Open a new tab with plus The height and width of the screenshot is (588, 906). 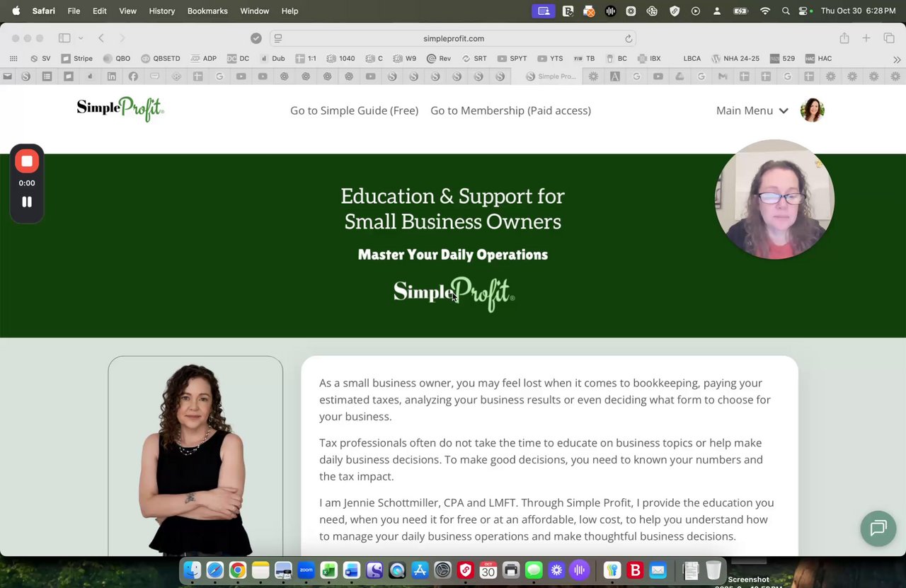coord(866,38)
